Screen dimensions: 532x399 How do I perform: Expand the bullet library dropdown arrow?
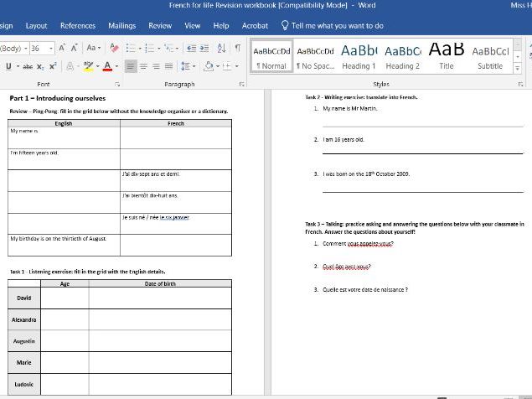(x=140, y=49)
